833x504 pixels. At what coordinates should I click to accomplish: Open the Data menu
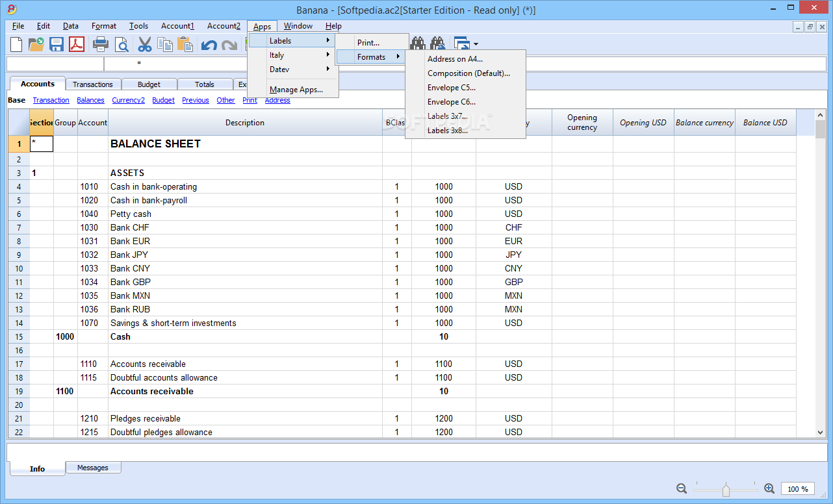pyautogui.click(x=71, y=26)
